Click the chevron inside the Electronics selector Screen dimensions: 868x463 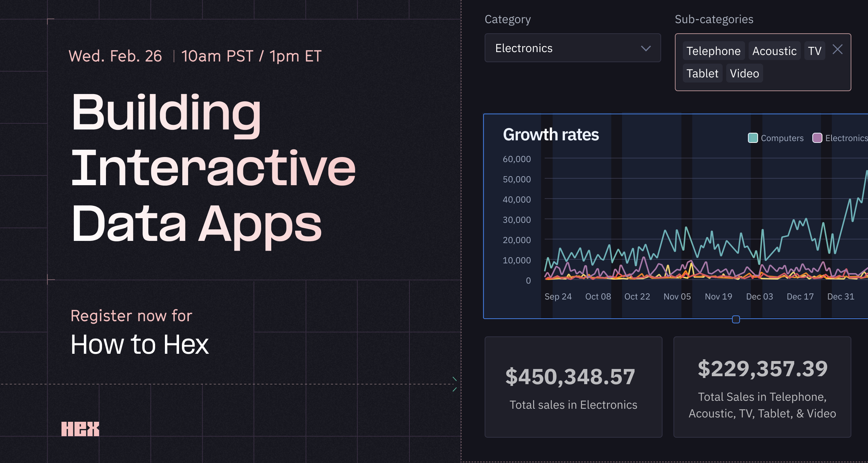click(646, 48)
